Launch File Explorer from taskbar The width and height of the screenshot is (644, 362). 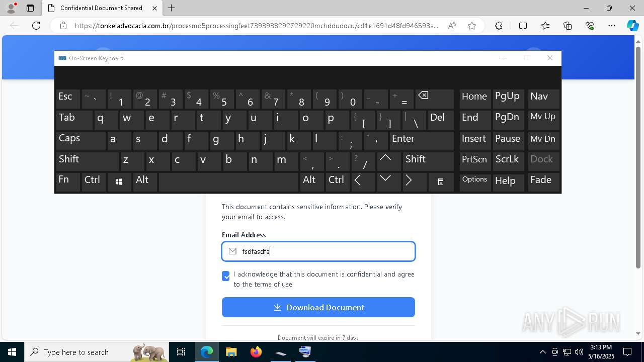coord(231,352)
